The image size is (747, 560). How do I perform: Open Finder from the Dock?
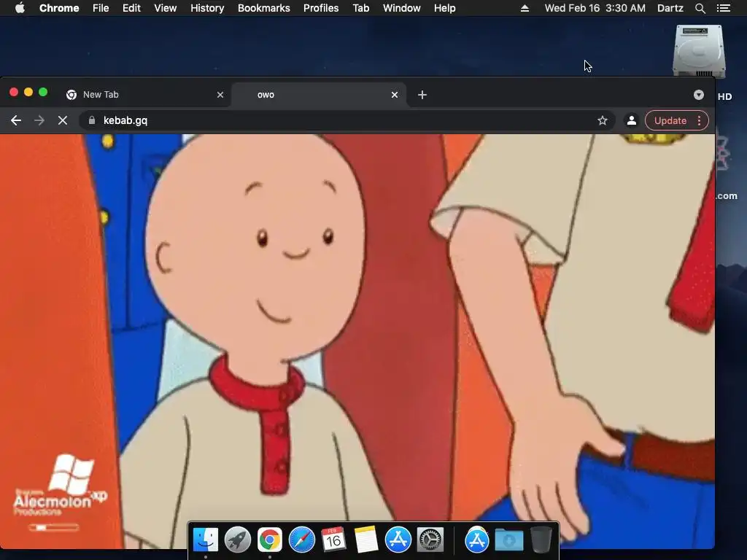coord(206,540)
